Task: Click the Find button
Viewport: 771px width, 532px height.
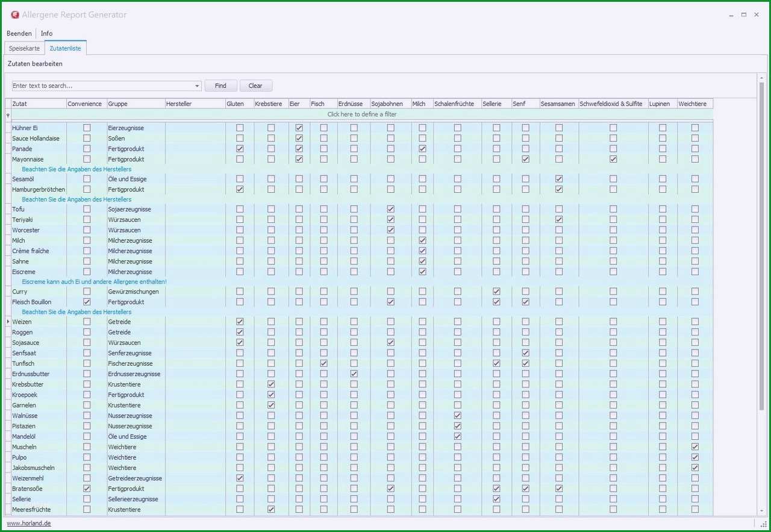Action: (x=221, y=86)
